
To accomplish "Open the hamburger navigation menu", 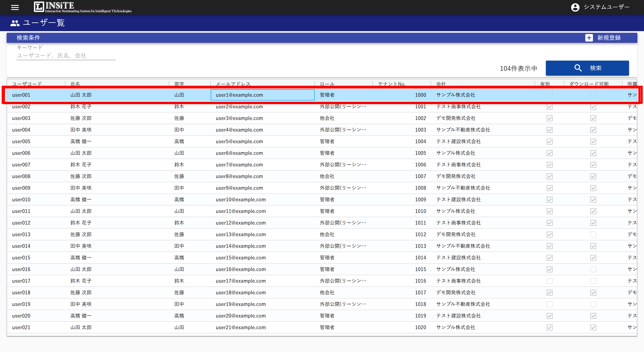I will [15, 7].
